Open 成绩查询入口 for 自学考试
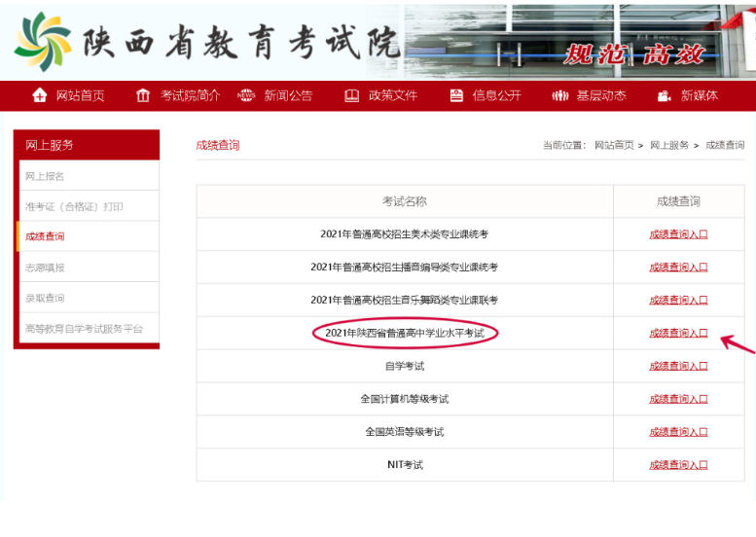The width and height of the screenshot is (756, 537). 678,366
